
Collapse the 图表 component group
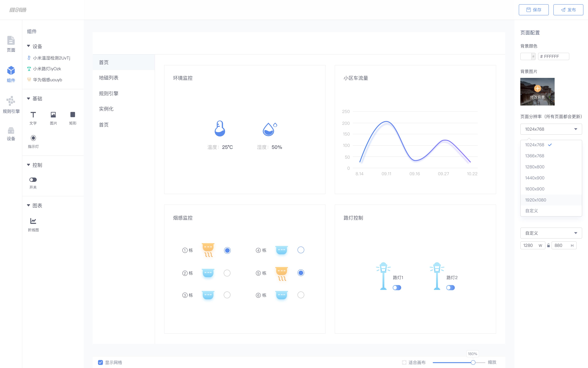(x=28, y=205)
